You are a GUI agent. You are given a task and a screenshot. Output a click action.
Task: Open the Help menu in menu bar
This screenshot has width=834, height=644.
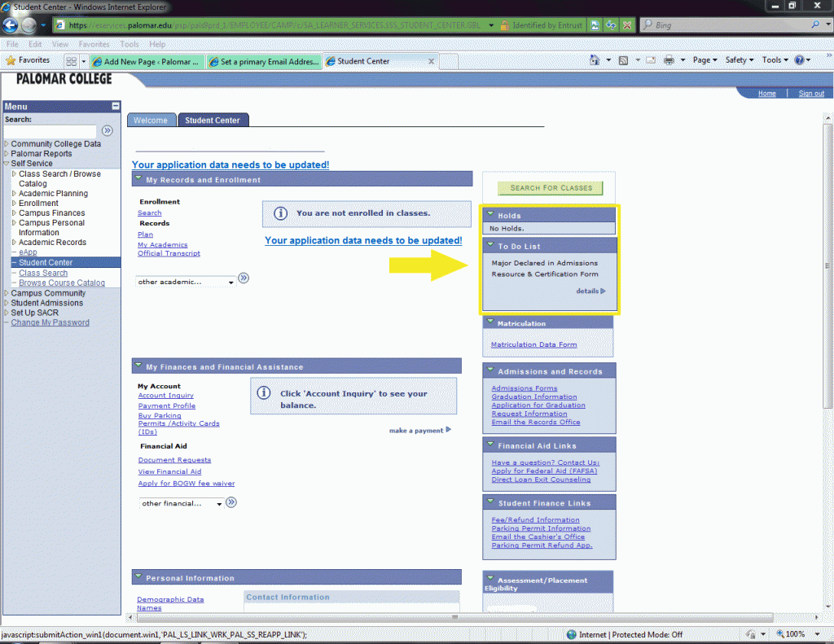[x=157, y=44]
